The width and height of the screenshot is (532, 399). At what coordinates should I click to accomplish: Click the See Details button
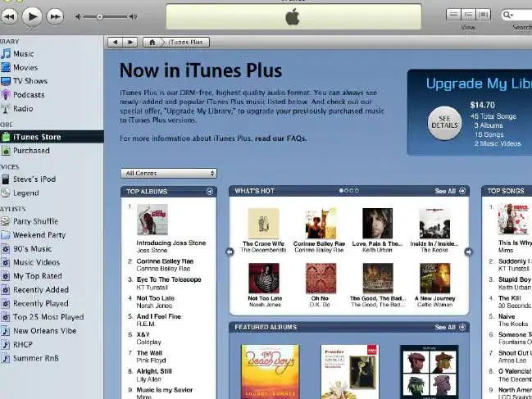point(445,121)
